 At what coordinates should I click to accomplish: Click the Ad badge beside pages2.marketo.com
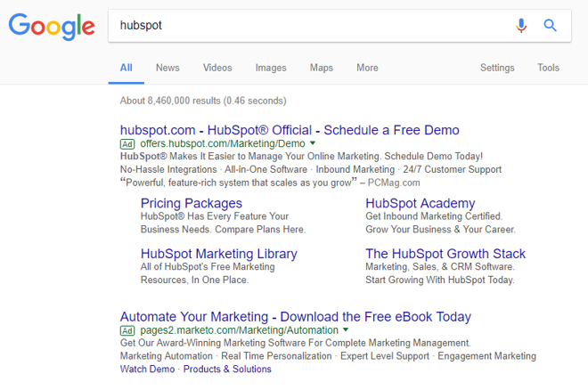[127, 330]
